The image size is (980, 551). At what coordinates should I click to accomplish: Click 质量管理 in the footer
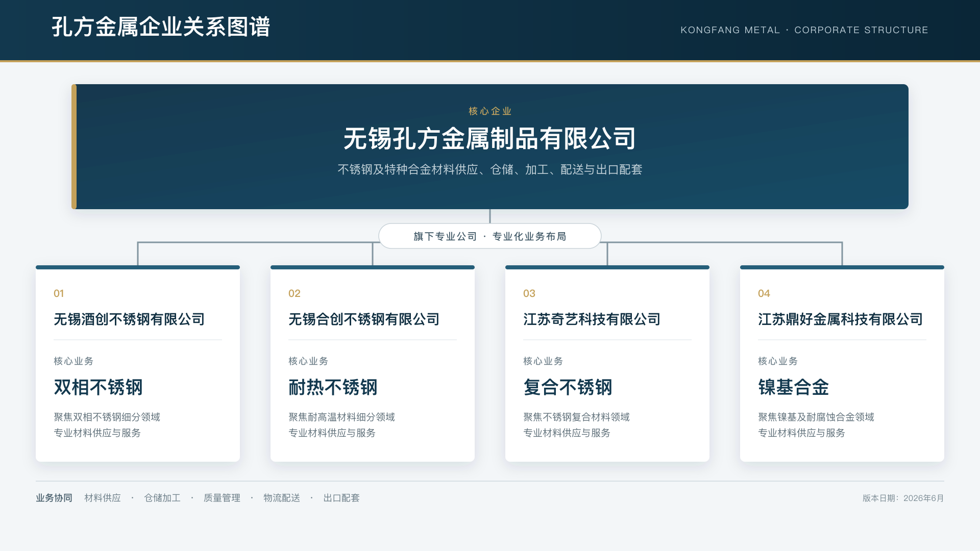(x=222, y=498)
